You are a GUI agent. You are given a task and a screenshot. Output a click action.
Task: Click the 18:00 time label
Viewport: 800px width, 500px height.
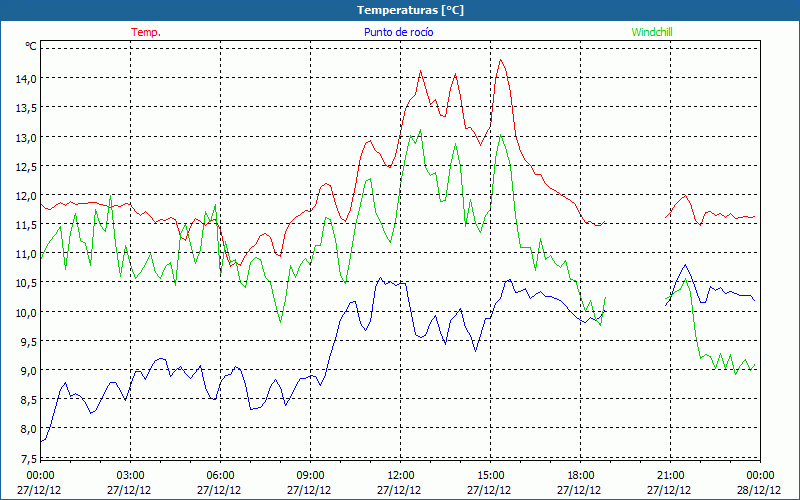[x=581, y=476]
